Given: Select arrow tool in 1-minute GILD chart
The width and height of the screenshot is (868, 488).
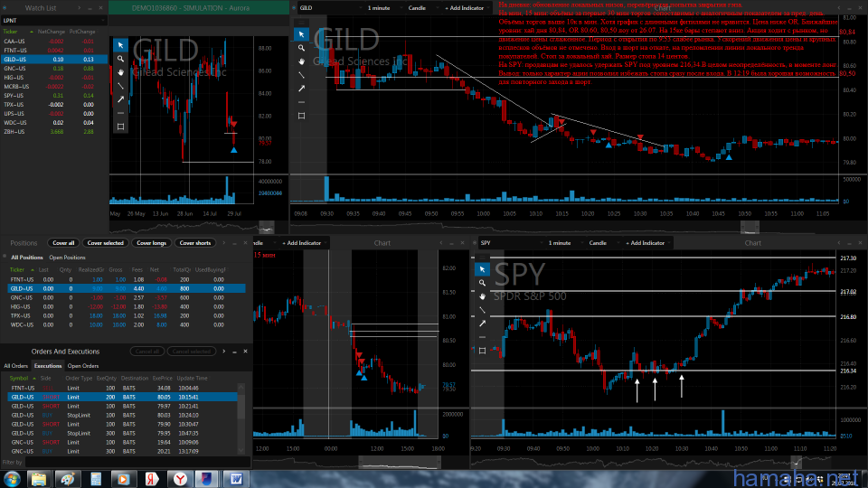Looking at the screenshot, I should tap(301, 89).
